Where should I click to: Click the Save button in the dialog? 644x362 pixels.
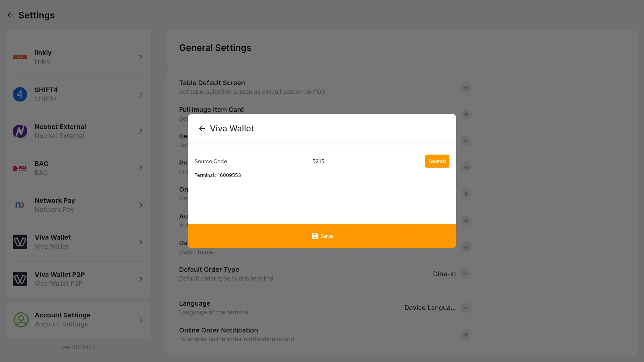pos(322,236)
